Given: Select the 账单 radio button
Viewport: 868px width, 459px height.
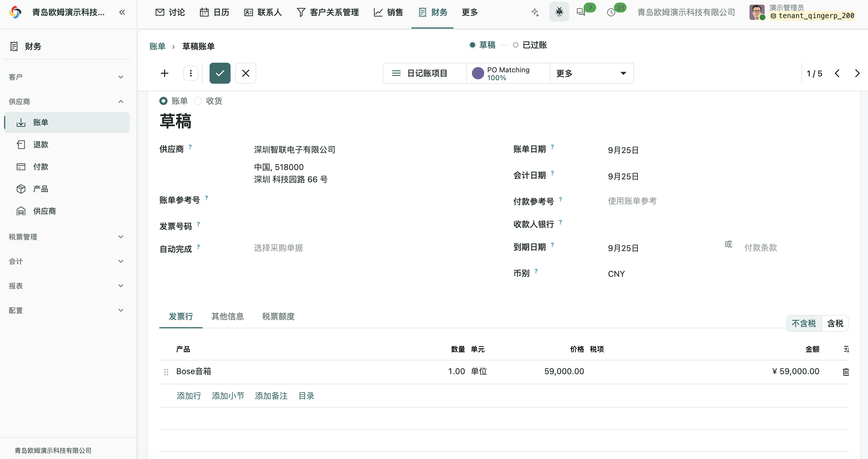Looking at the screenshot, I should tap(163, 101).
